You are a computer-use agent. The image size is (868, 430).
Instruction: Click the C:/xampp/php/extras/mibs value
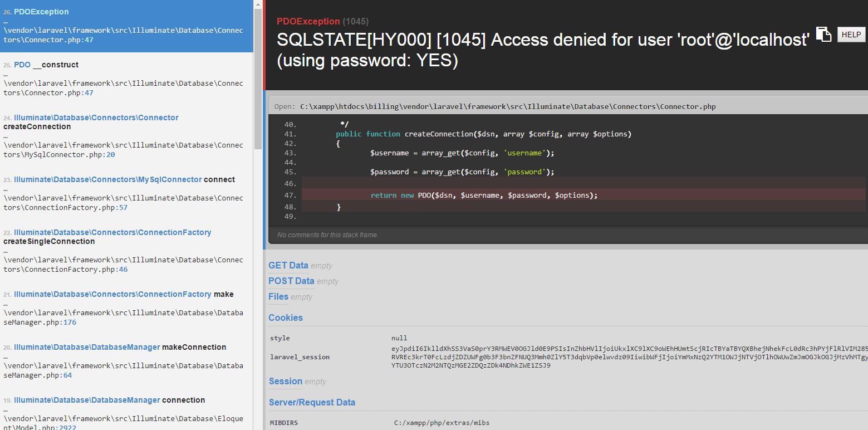click(442, 423)
